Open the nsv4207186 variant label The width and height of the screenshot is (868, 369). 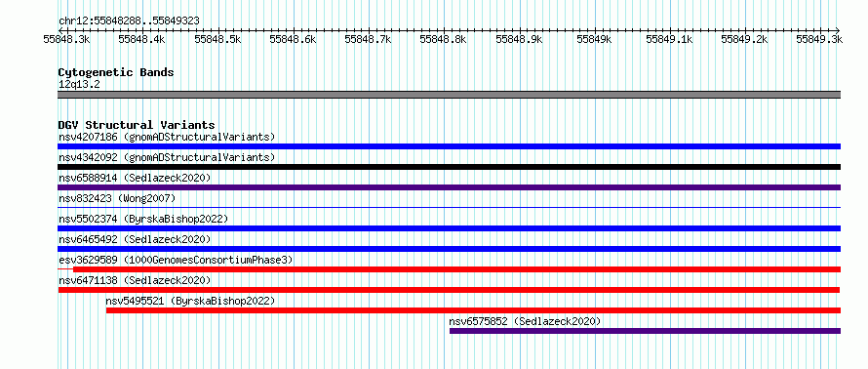point(167,137)
